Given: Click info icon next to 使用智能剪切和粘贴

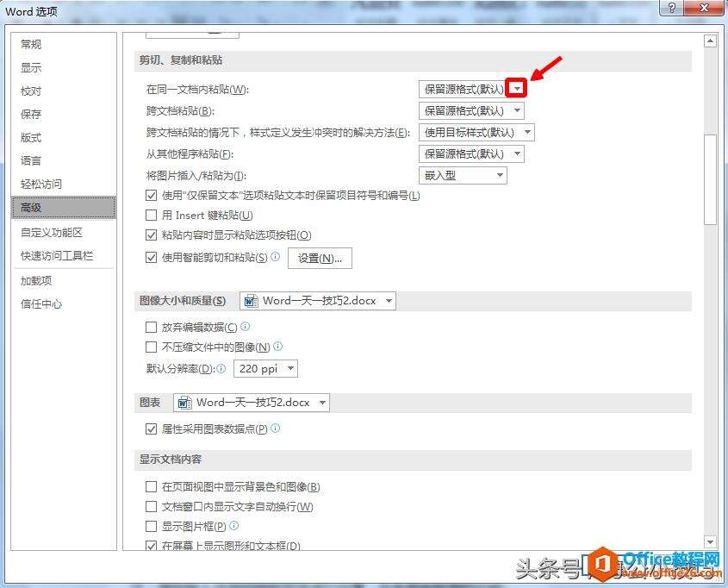Looking at the screenshot, I should coord(276,256).
